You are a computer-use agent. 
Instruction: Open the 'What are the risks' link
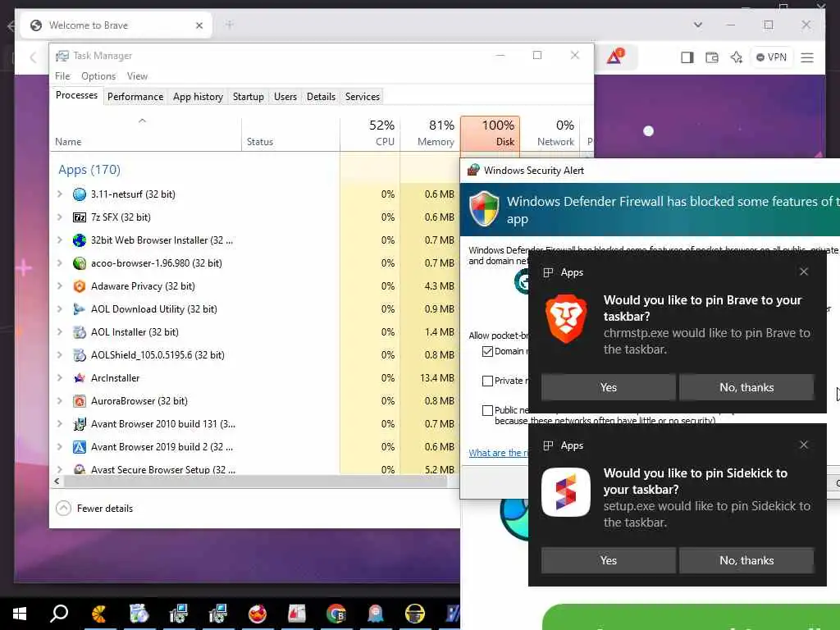pos(498,453)
